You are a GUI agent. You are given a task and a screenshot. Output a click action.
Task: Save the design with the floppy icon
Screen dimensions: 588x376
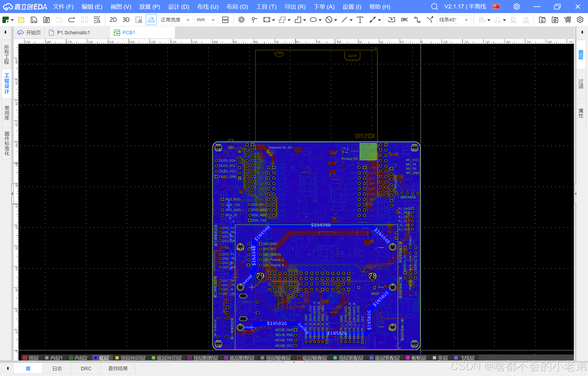pos(34,20)
